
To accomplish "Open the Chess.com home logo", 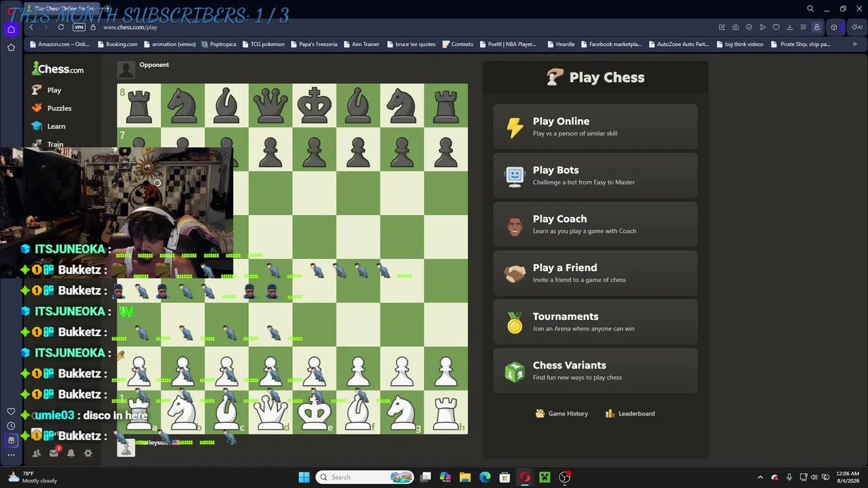I will [x=58, y=69].
